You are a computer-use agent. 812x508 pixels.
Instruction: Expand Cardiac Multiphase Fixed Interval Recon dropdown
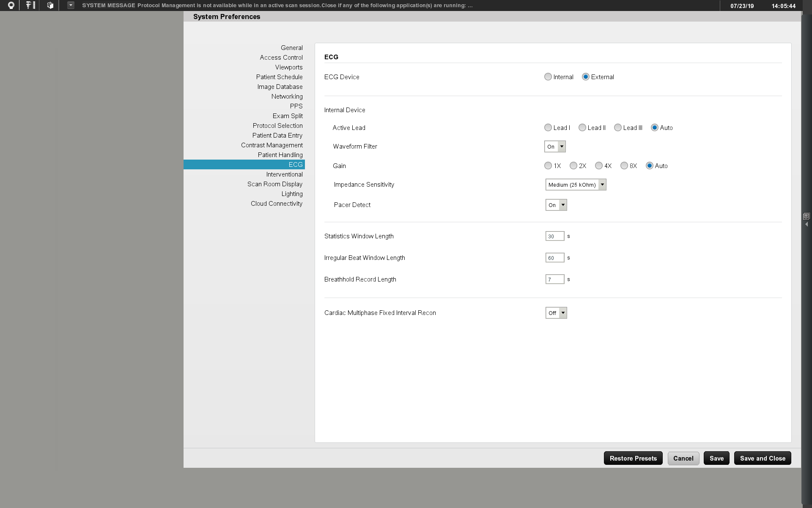click(x=556, y=313)
